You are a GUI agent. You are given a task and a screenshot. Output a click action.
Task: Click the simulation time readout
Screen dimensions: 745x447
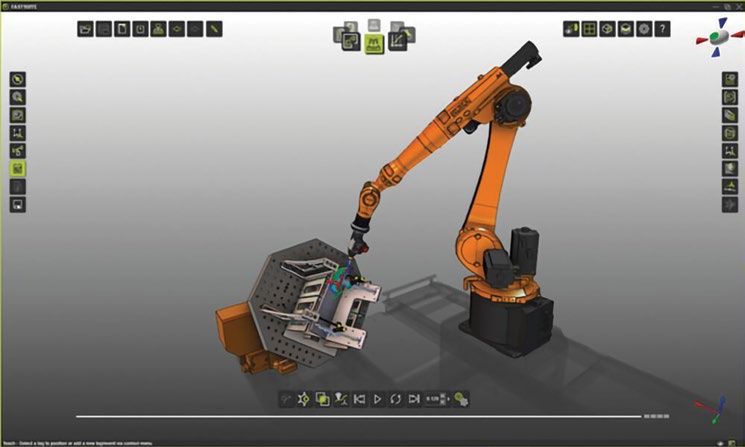(657, 416)
